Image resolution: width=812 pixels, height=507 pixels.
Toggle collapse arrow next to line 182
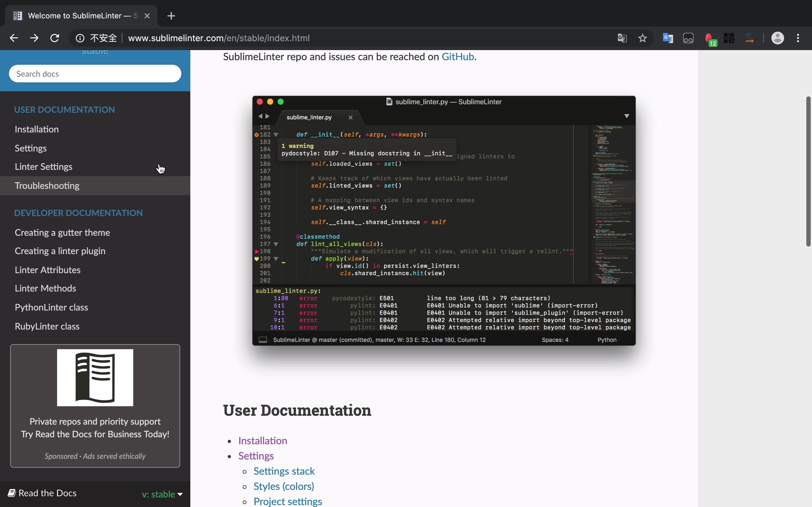[276, 134]
